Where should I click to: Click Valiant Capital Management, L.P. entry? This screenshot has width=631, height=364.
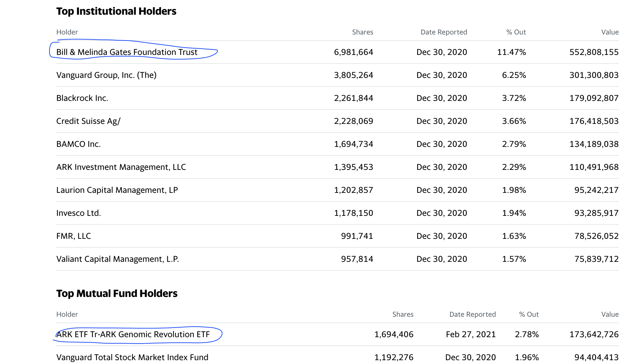[x=117, y=259]
